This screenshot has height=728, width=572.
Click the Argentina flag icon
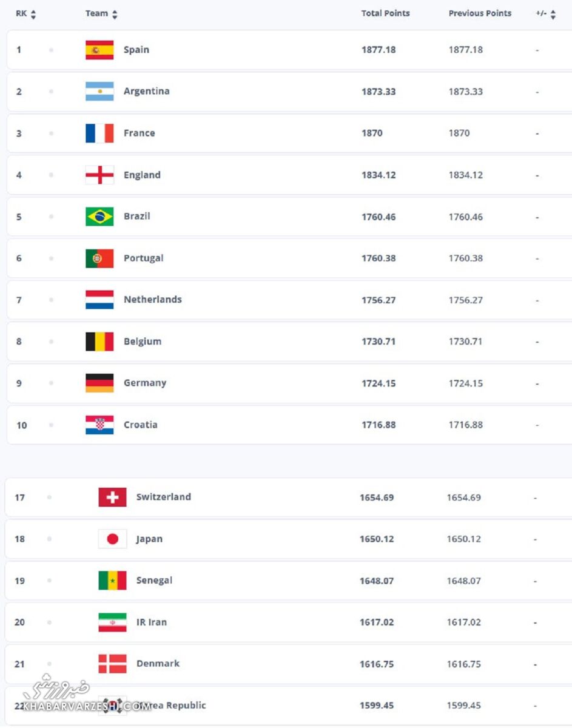[x=99, y=92]
